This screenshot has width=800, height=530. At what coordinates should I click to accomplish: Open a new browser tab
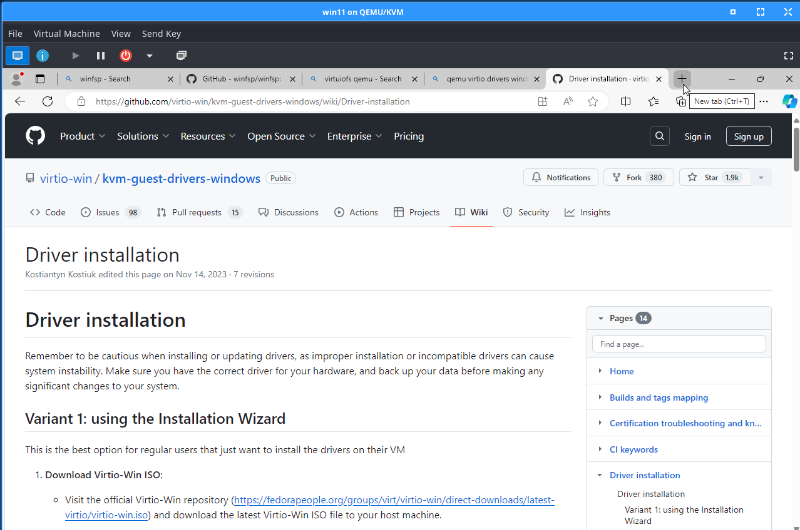tap(682, 79)
